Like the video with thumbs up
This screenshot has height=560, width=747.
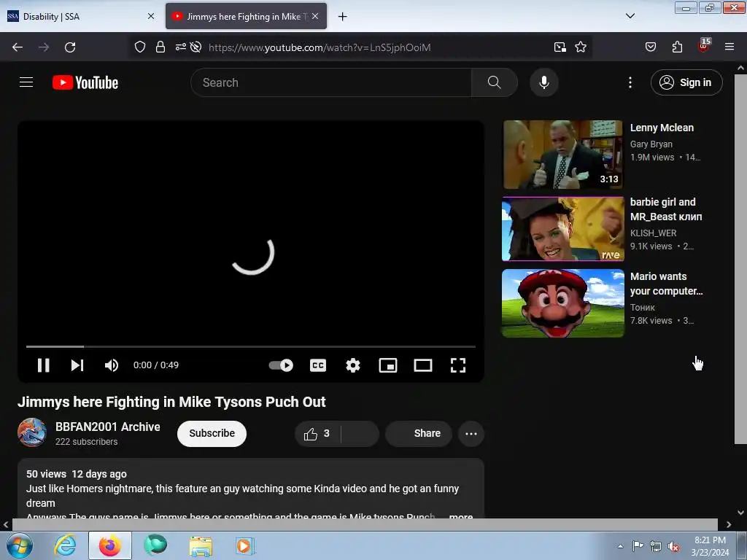tap(317, 433)
